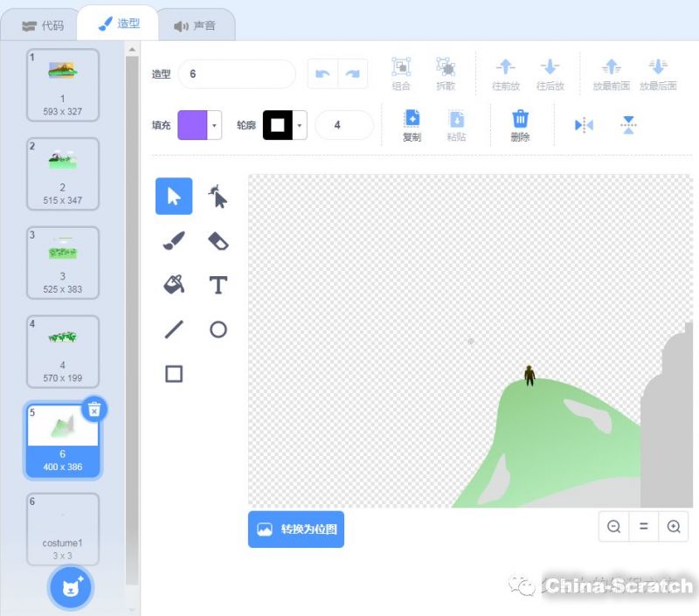Select the Brush tool
The width and height of the screenshot is (699, 616).
point(174,241)
